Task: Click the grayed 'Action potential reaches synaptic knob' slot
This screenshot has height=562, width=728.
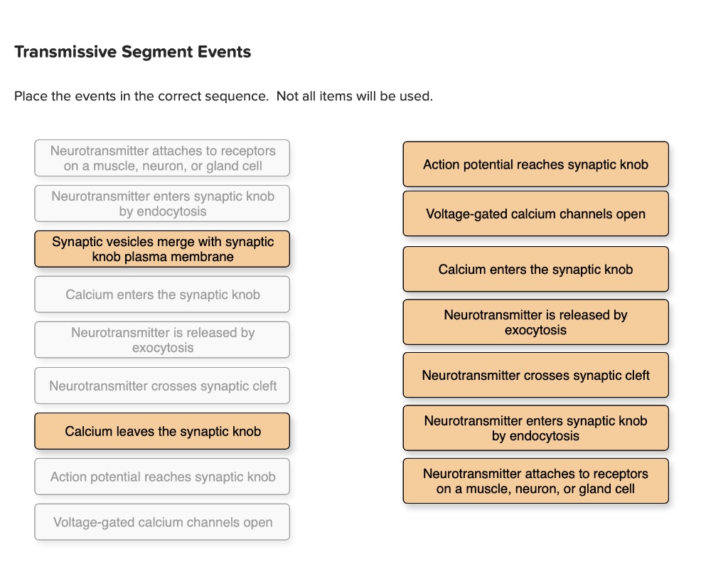Action: coord(162,477)
